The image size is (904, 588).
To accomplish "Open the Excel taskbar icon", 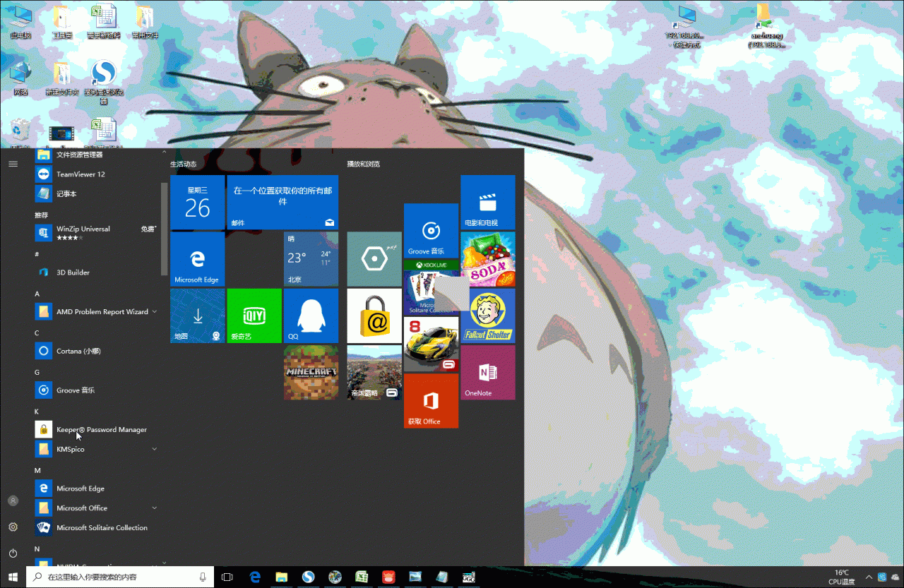I will [362, 577].
